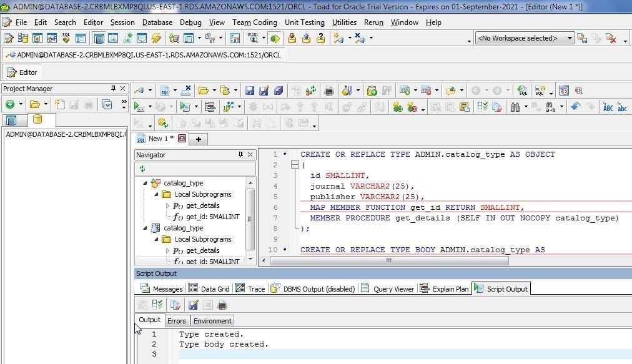This screenshot has width=632, height=364.
Task: Toggle the pin on Navigator panel
Action: (240, 154)
